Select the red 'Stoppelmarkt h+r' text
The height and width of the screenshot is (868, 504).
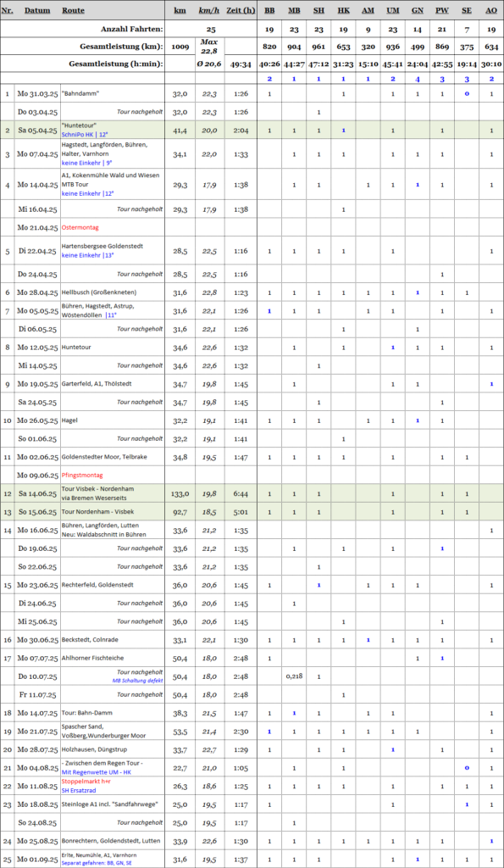click(x=88, y=781)
